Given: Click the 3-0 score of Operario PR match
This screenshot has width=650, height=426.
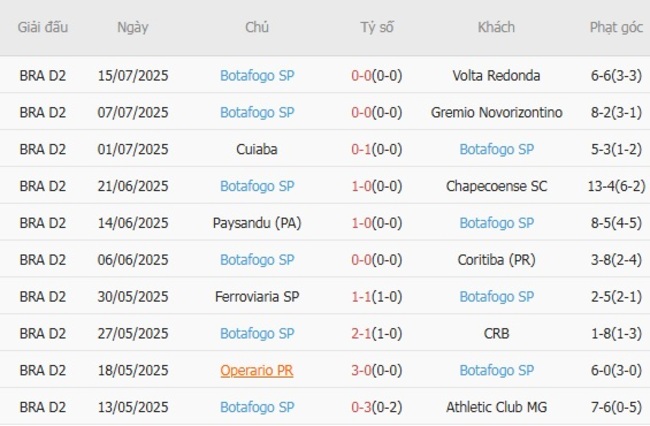Looking at the screenshot, I should click(x=361, y=370).
